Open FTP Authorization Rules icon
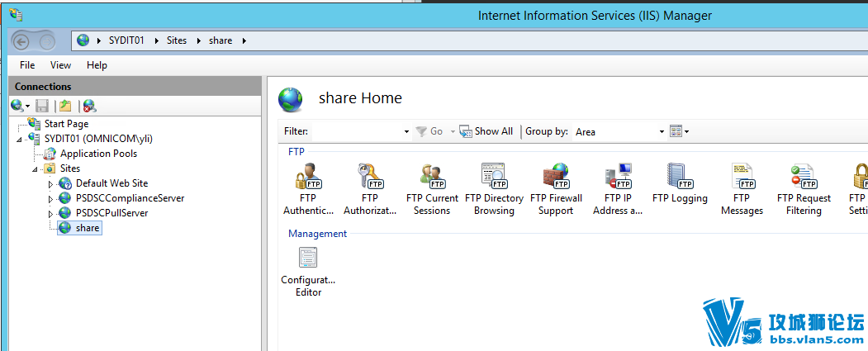 370,189
